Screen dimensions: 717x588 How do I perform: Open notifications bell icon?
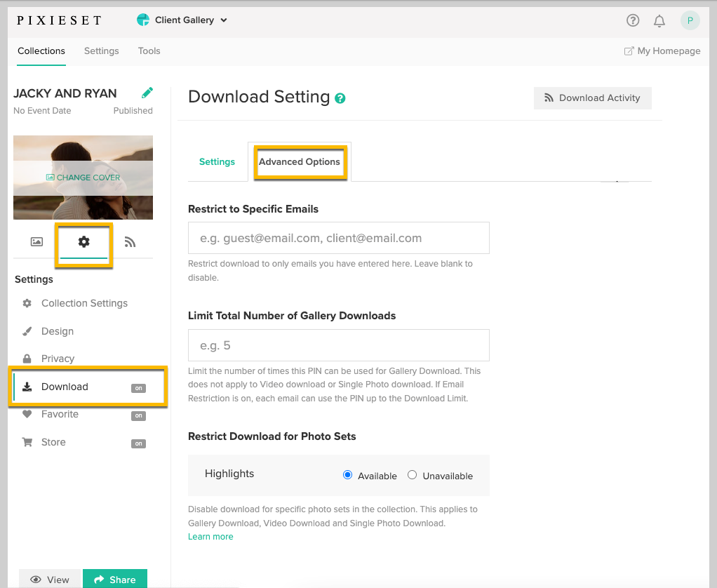coord(659,20)
